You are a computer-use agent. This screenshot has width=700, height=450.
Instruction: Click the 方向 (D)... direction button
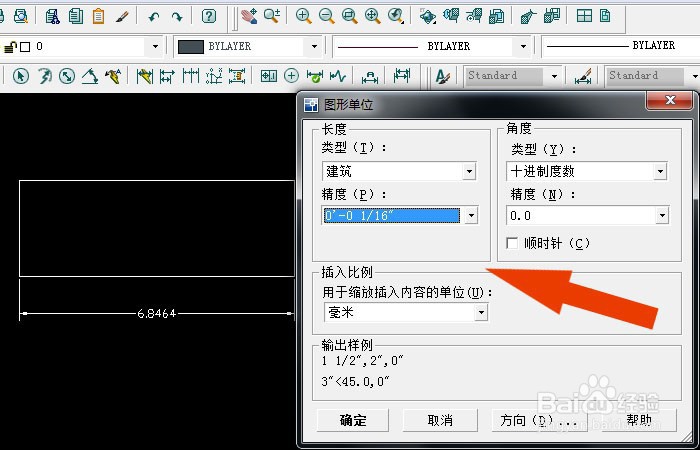538,421
